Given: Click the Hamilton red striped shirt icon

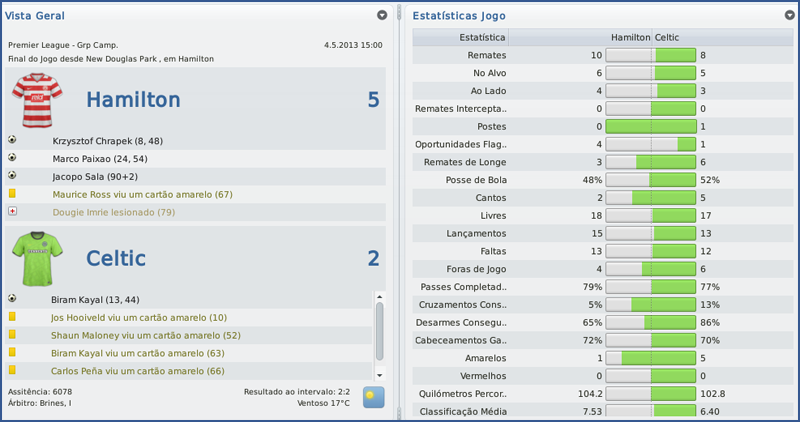Looking at the screenshot, I should tap(37, 100).
